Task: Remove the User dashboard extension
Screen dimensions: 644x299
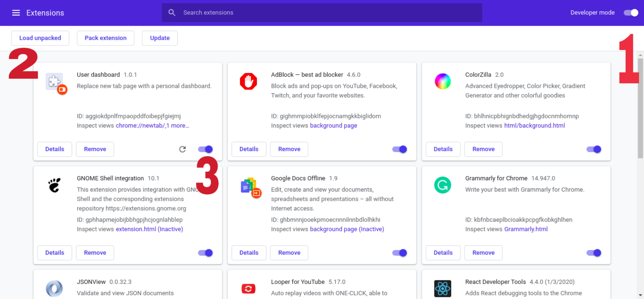Action: click(95, 149)
